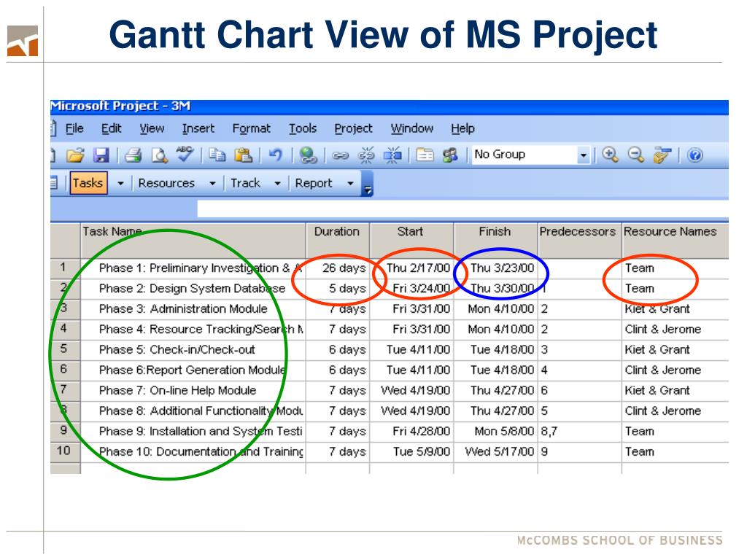
Task: Open the Help menu
Action: (x=462, y=128)
